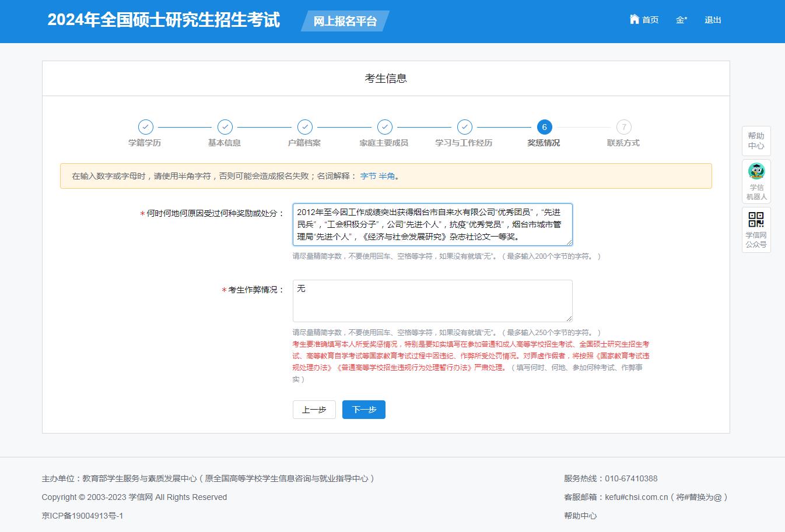
Task: Click step 4 checkmark circle 家庭主要成员
Action: [x=385, y=127]
